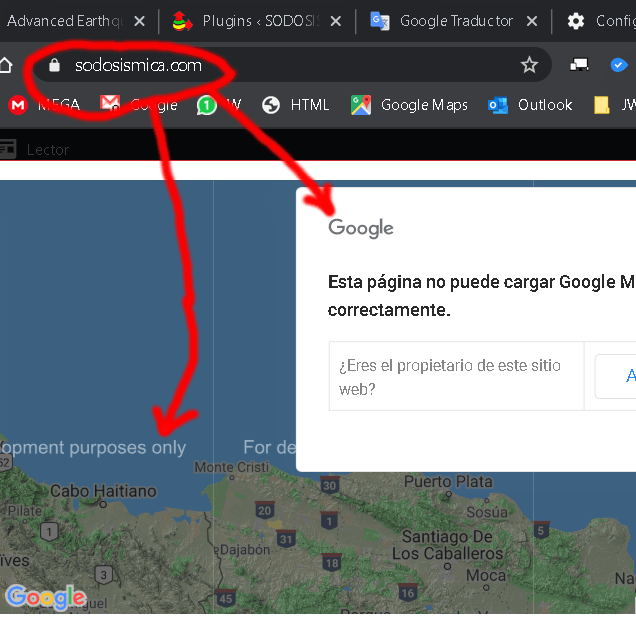636x623 pixels.
Task: Click the Santiago De Los Caballeros label
Action: (447, 545)
